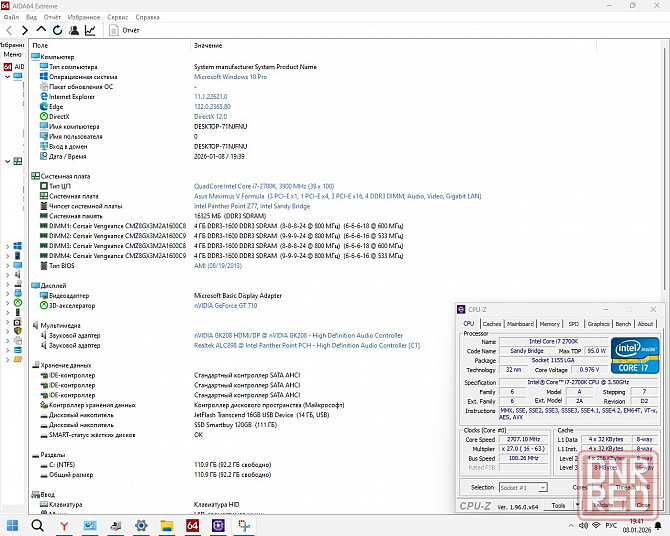Switch to the Mainboard tab in CPU-Z
The image size is (670, 536).
(x=520, y=324)
